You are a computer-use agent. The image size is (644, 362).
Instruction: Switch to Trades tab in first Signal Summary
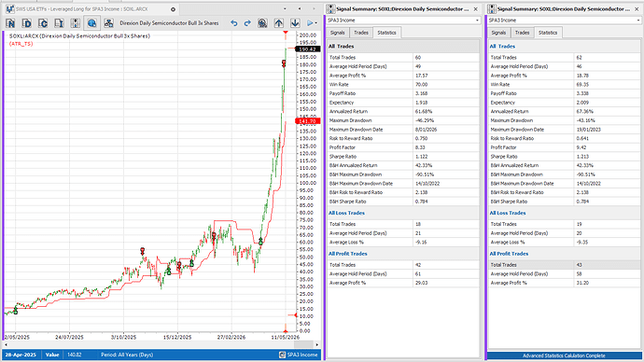pos(361,33)
